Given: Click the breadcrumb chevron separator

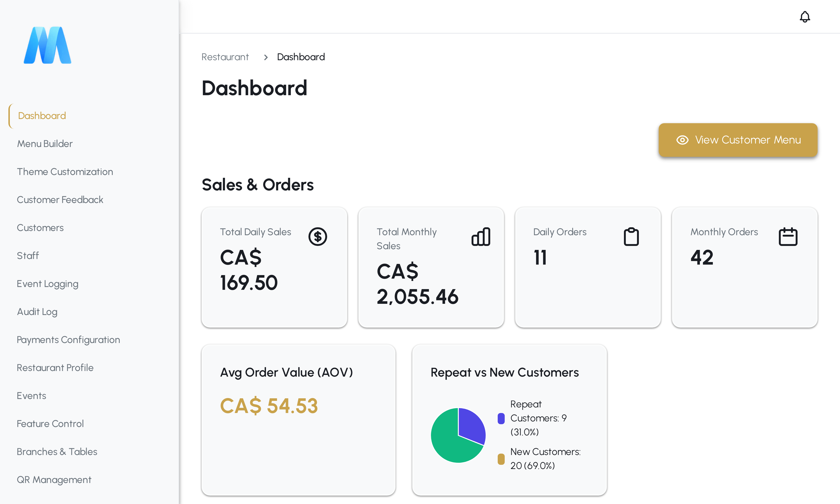Looking at the screenshot, I should (266, 57).
